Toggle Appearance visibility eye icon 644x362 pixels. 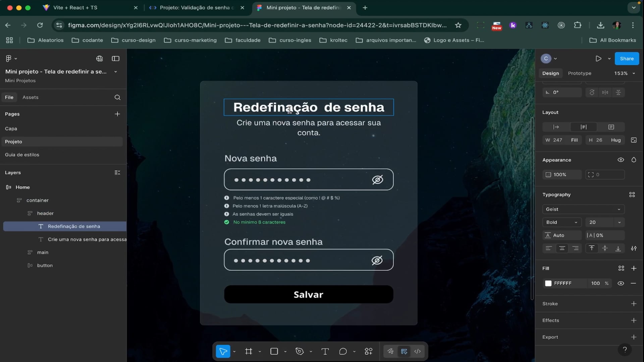point(621,160)
